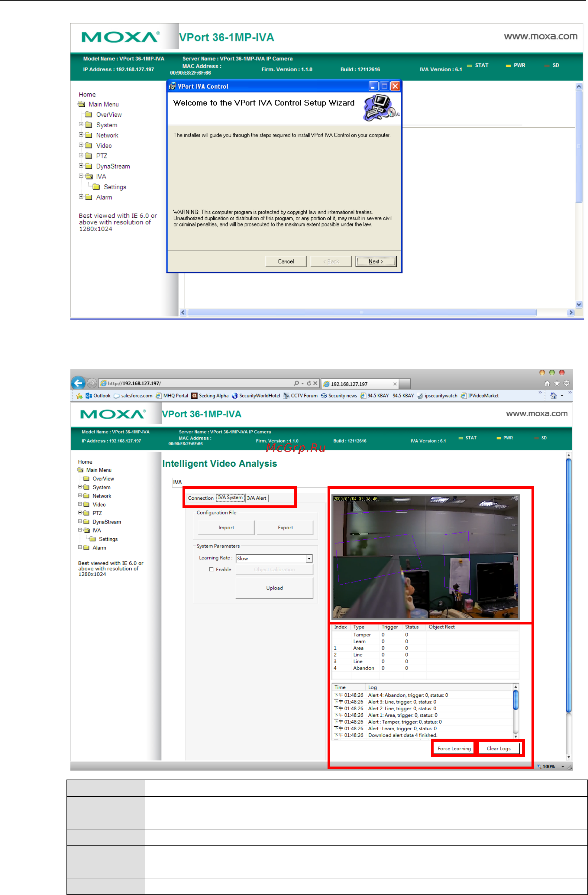Click the browser back arrow button
Image resolution: width=588 pixels, height=895 pixels.
(x=78, y=383)
